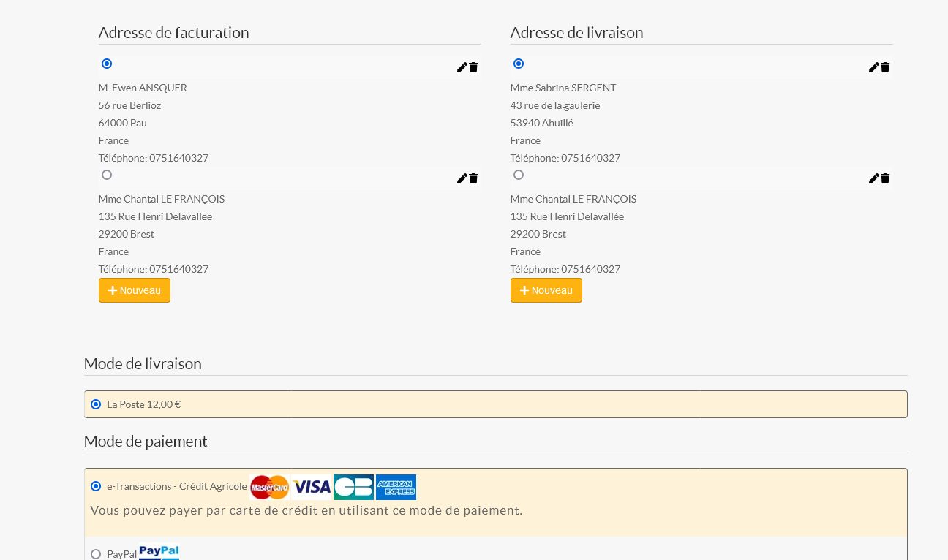Delete Ewen ANSQUER billing address
The height and width of the screenshot is (560, 948).
click(x=473, y=67)
